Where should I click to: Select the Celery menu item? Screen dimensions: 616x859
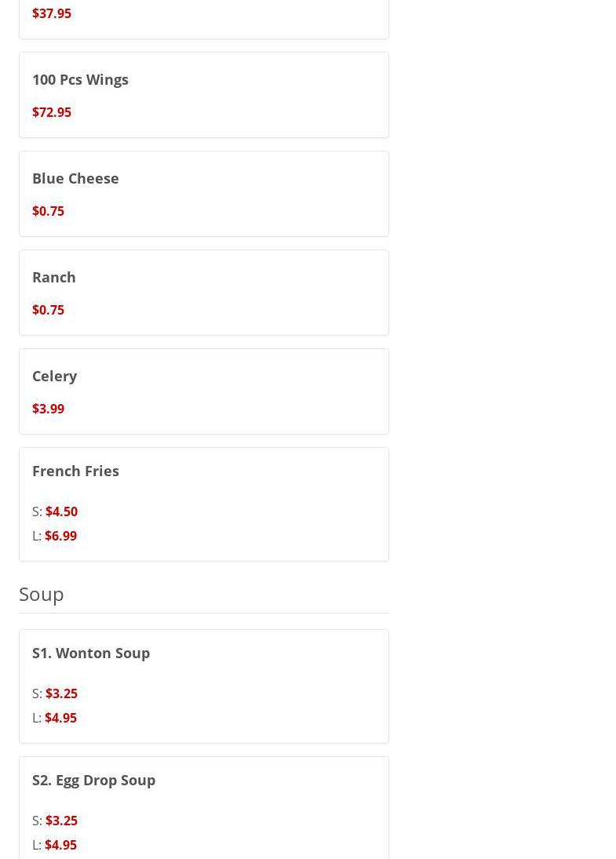pyautogui.click(x=54, y=376)
